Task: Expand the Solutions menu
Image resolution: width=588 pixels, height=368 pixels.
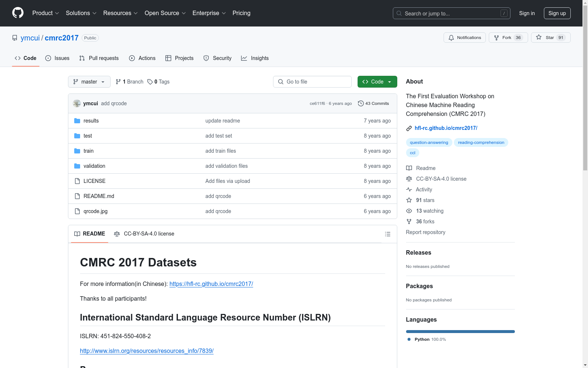Action: pos(81,13)
